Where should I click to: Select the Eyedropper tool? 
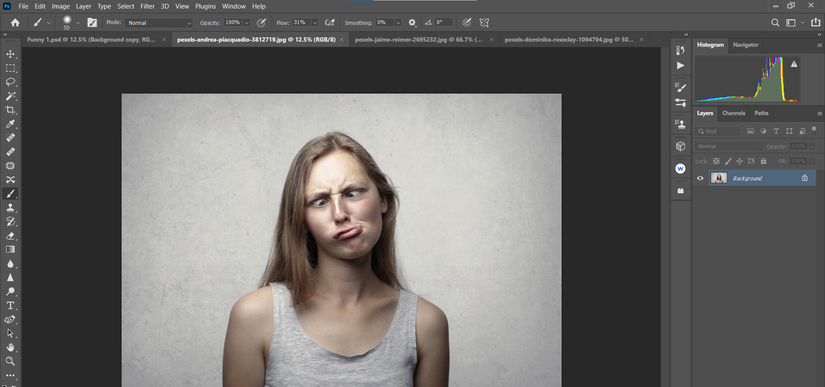coord(10,124)
